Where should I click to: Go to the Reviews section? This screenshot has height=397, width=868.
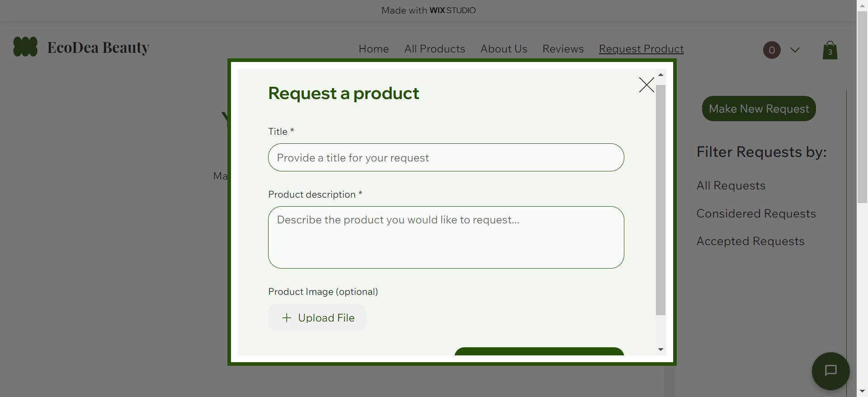point(562,49)
